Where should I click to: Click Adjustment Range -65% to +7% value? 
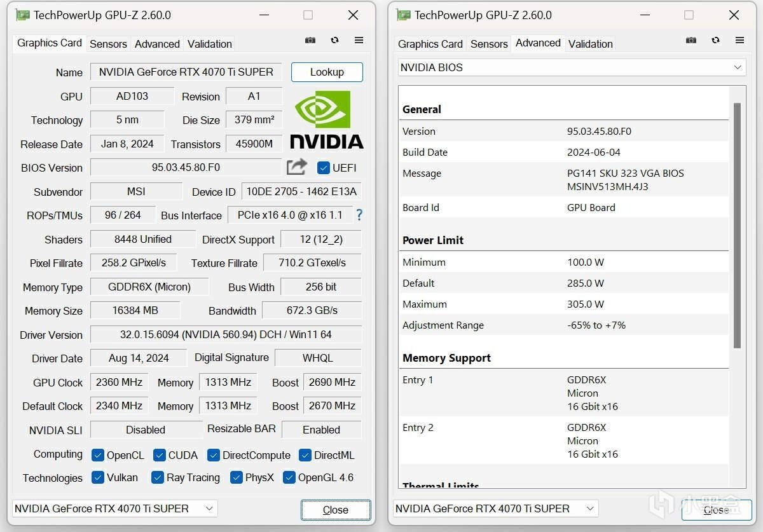click(596, 325)
